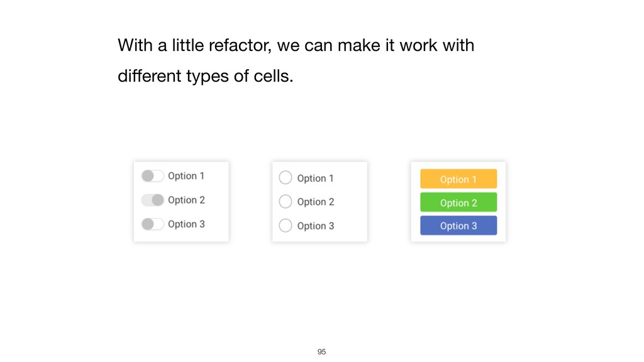Image resolution: width=644 pixels, height=362 pixels.
Task: Click the Option 2 label beside the switch
Action: 186,200
